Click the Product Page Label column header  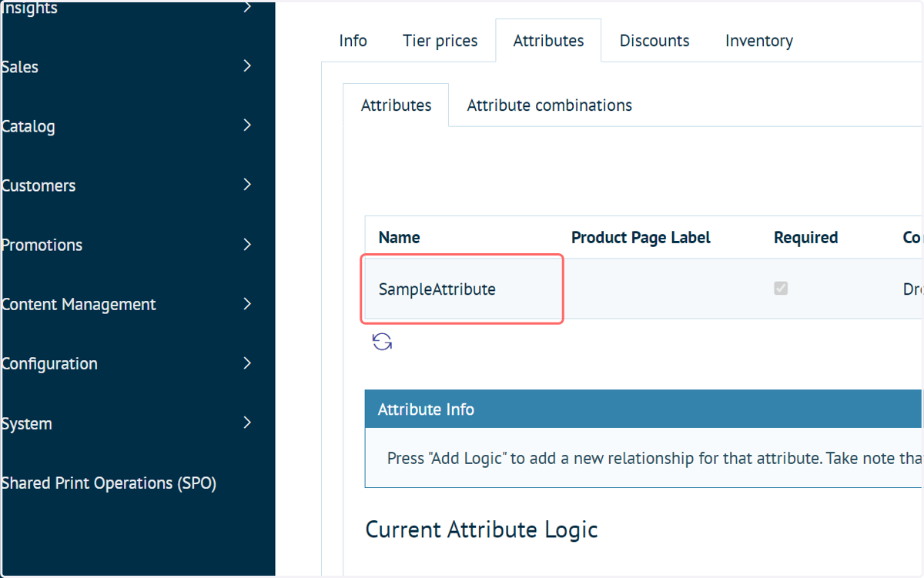[x=641, y=238]
